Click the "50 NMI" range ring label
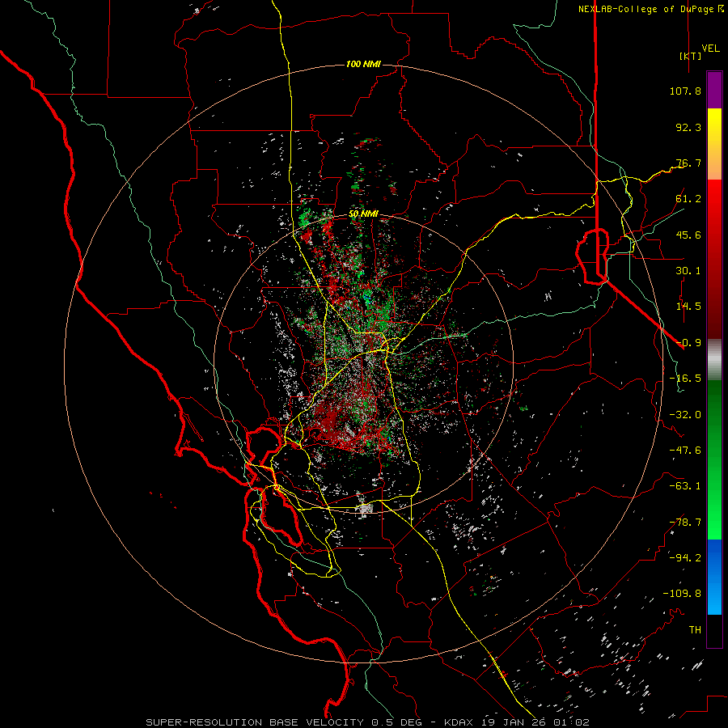728x728 pixels. pos(363,214)
